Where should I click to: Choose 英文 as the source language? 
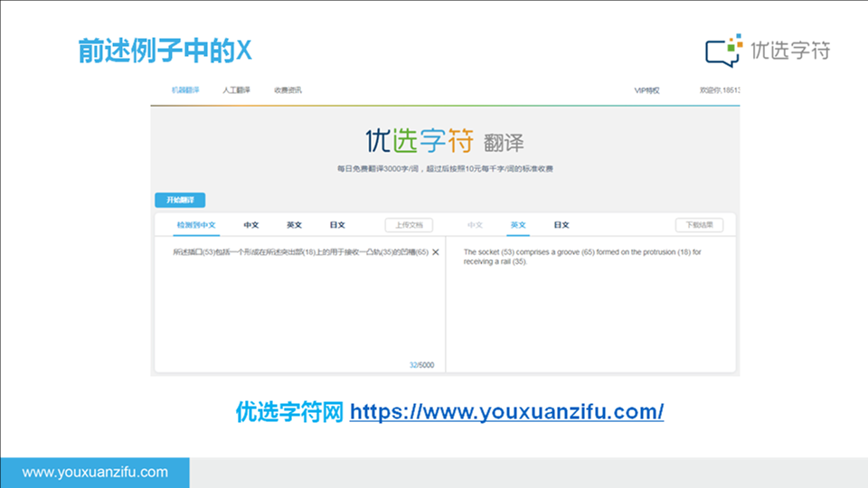click(295, 225)
